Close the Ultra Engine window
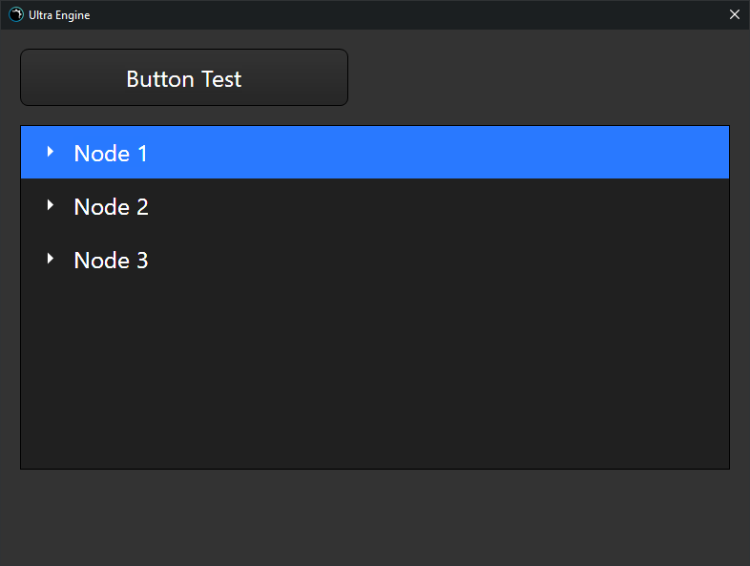750x566 pixels. coord(734,15)
